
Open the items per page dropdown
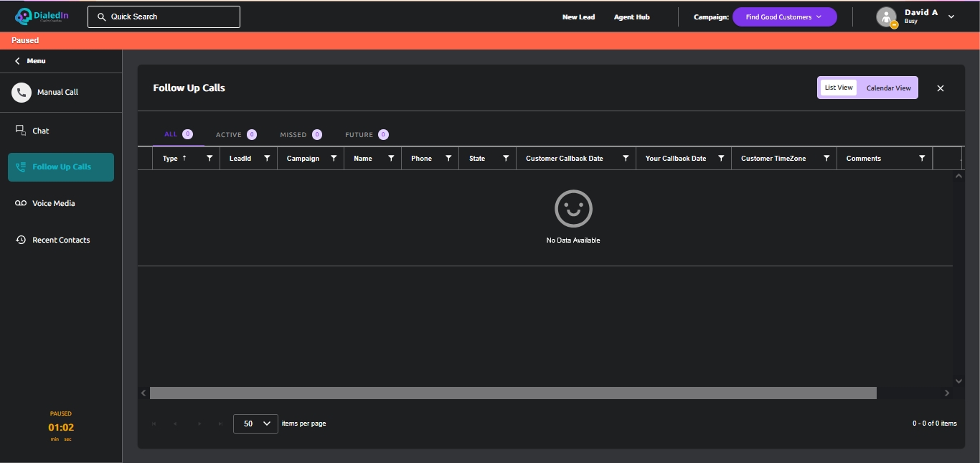coord(255,424)
